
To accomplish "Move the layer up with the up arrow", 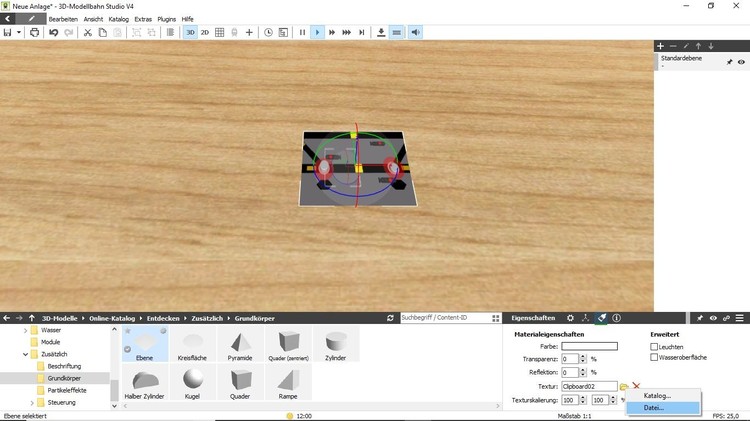I will pos(698,46).
